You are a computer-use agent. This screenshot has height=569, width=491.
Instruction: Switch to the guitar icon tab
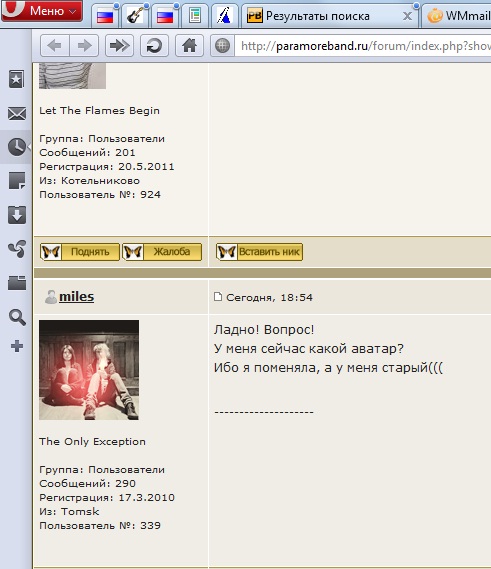pos(135,16)
